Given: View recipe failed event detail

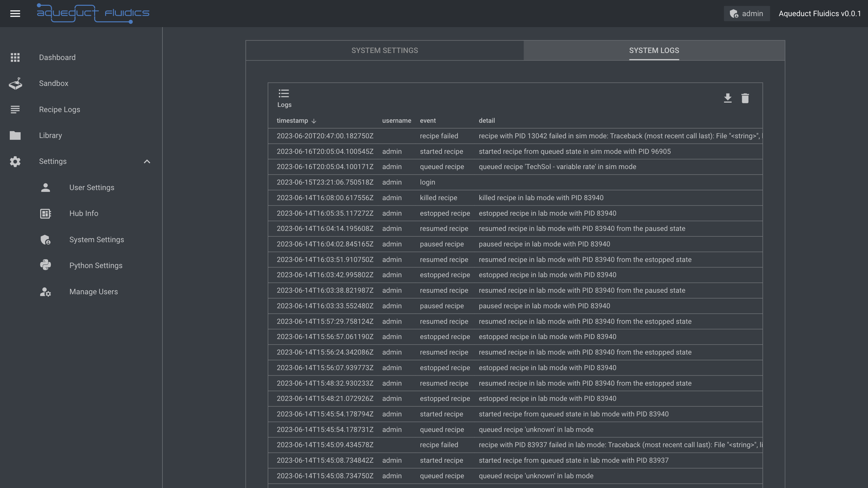Looking at the screenshot, I should (620, 136).
